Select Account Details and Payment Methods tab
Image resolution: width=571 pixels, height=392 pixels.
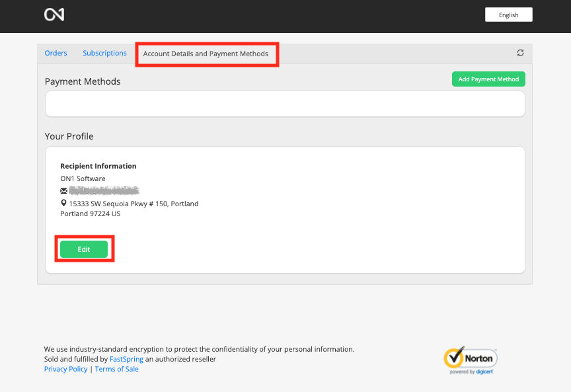(x=206, y=54)
